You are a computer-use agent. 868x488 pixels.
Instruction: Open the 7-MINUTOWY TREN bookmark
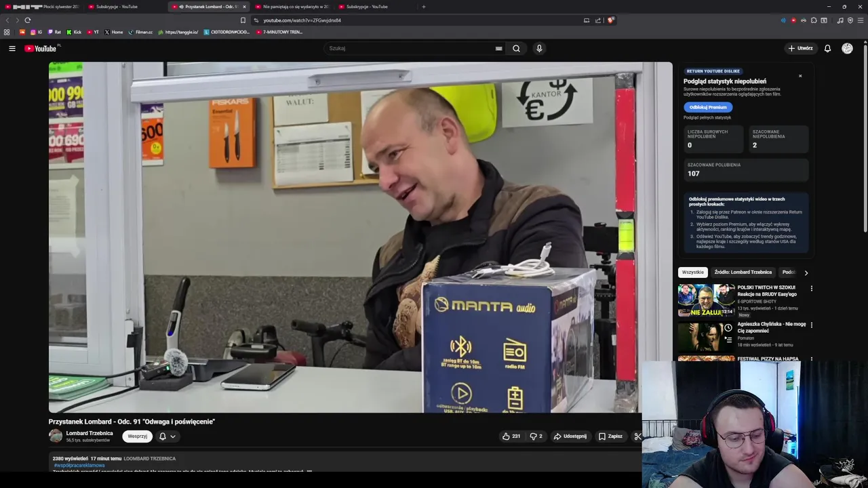[279, 32]
